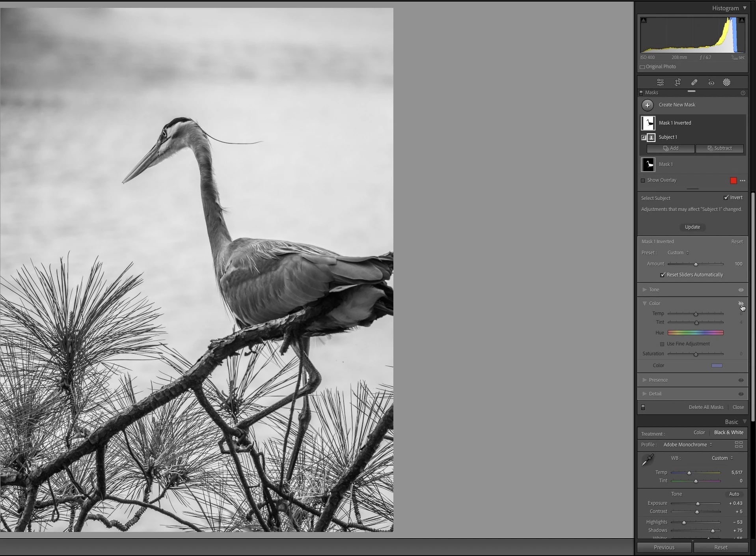The height and width of the screenshot is (556, 756).
Task: Open the red overlay color swatch
Action: pyautogui.click(x=734, y=181)
